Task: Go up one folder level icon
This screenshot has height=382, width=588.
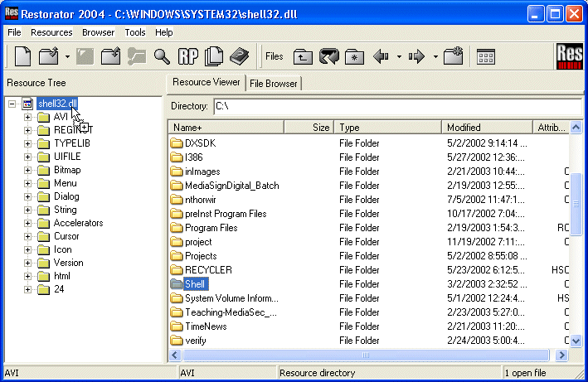Action: [303, 57]
